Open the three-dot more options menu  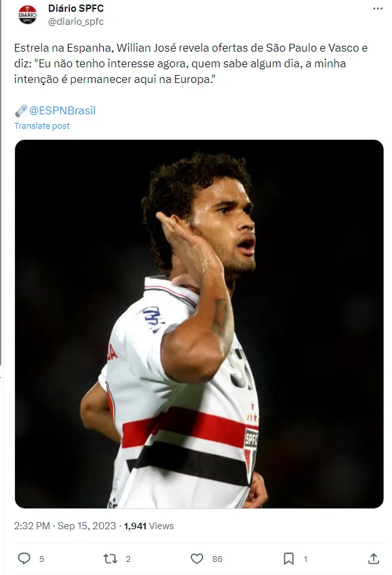[x=378, y=8]
